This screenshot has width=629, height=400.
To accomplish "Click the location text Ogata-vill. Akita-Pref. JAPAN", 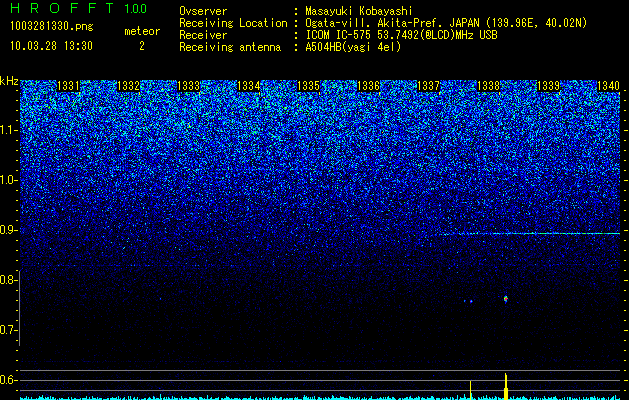I will (392, 23).
